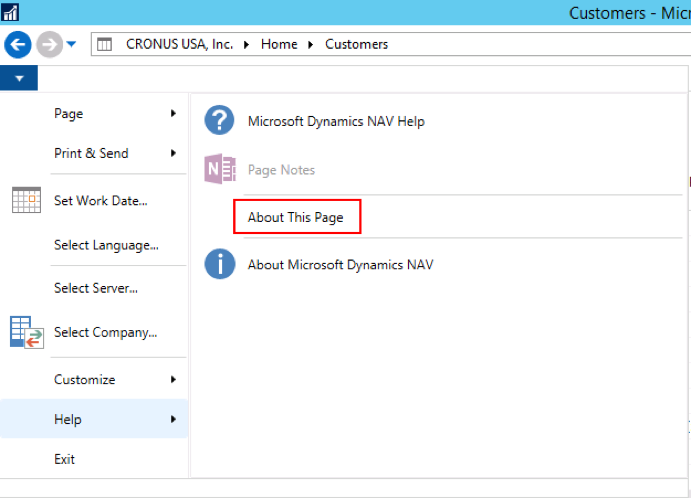Select About This Page
Screen dimensions: 691x498
(295, 217)
